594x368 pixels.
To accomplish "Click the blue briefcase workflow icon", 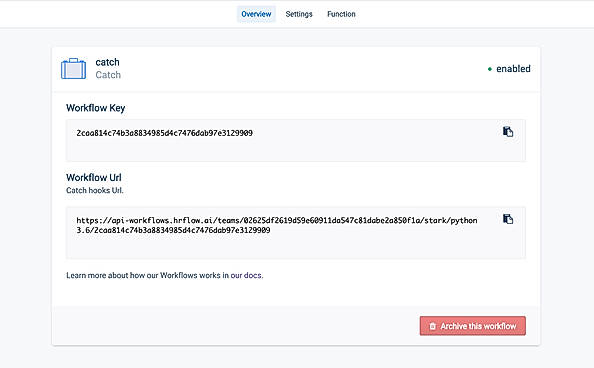I will tap(73, 69).
